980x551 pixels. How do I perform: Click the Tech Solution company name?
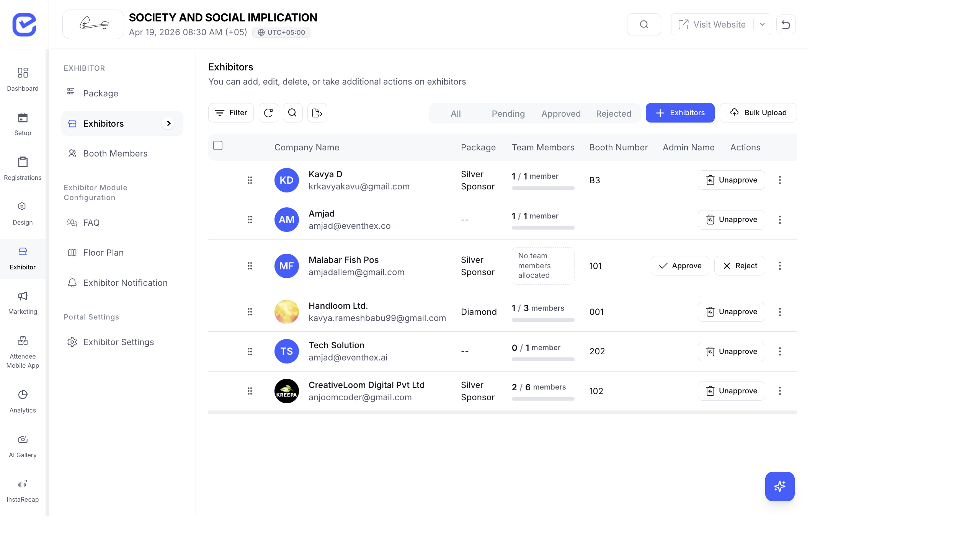click(x=336, y=345)
